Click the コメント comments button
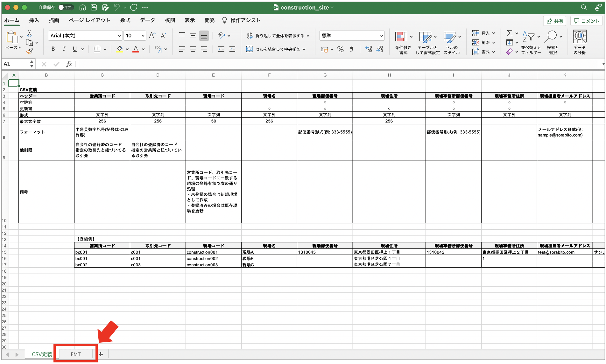Screen dimensions: 606x364 coord(587,21)
